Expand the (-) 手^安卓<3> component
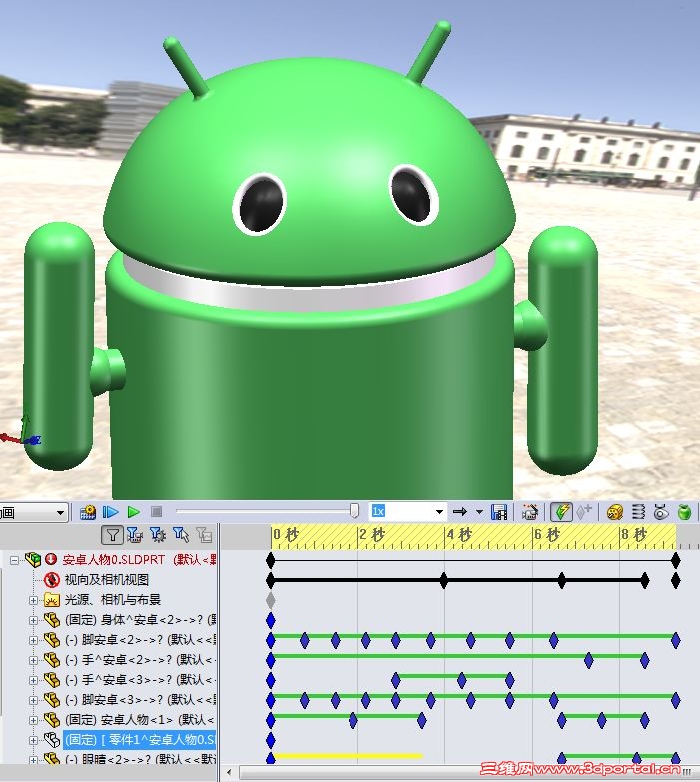This screenshot has height=782, width=700. [x=33, y=680]
